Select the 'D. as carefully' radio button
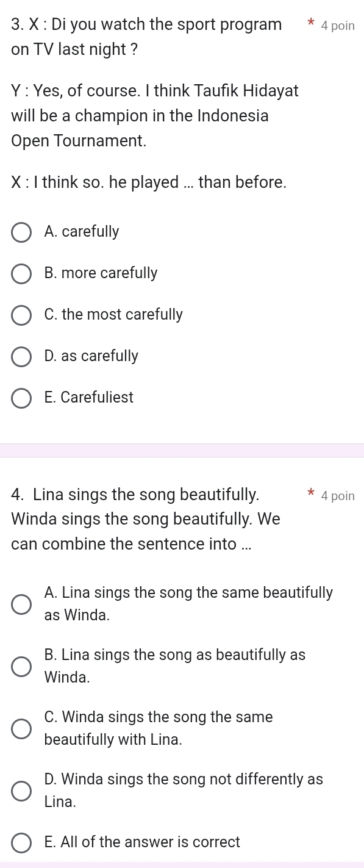This screenshot has height=868, width=364. (x=22, y=356)
